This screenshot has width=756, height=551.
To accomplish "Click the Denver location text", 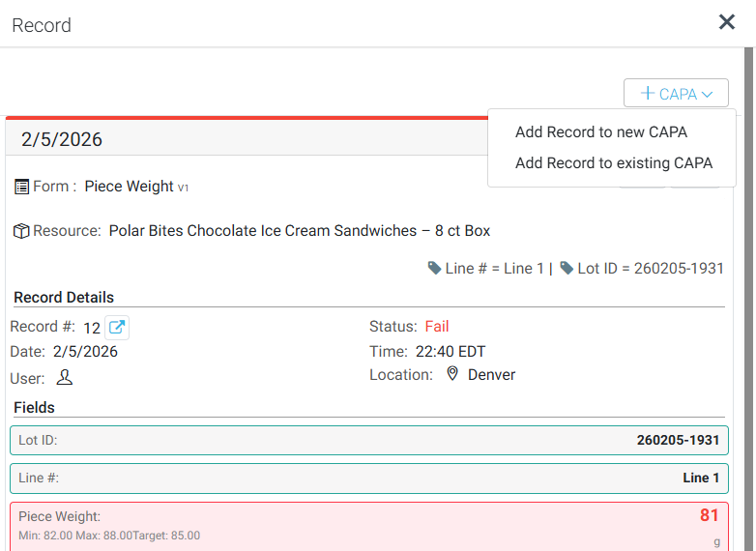I will tap(491, 375).
